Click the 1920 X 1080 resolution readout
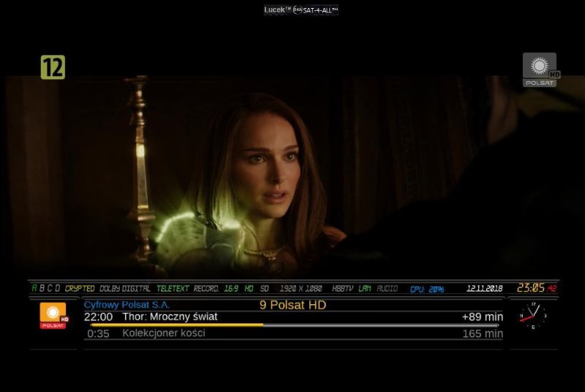Viewport: 585px width, 392px height. [301, 288]
